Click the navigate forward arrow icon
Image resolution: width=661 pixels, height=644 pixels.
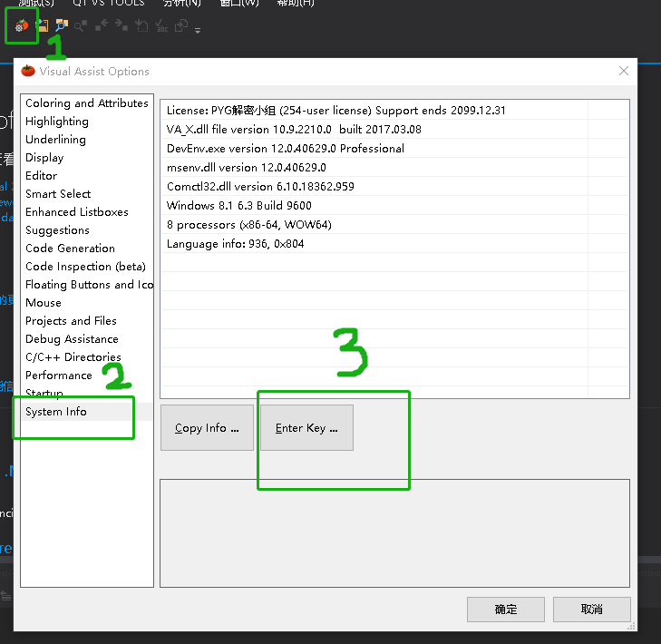click(x=121, y=25)
